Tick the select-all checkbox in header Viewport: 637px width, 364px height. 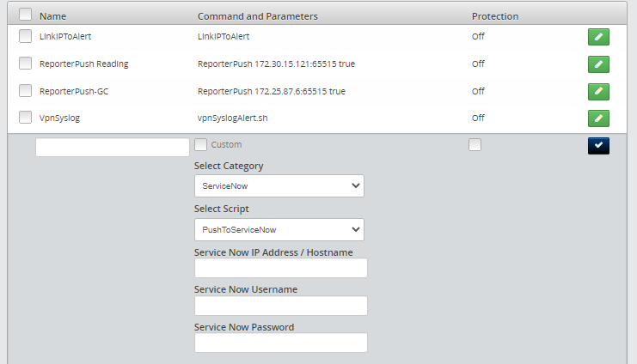[25, 15]
